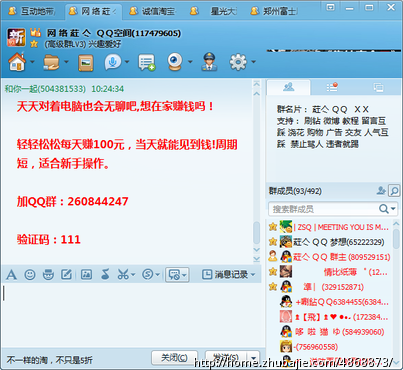Viewport: 403px width, 370px height.
Task: Click the 搜索群成员 search field
Action: click(323, 209)
